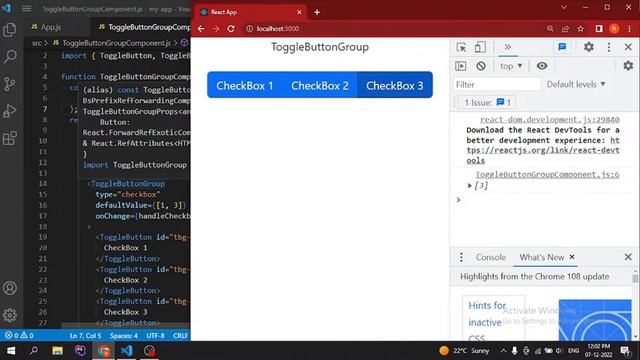Close the DevTools drawer
This screenshot has height=360, width=640.
(x=628, y=257)
